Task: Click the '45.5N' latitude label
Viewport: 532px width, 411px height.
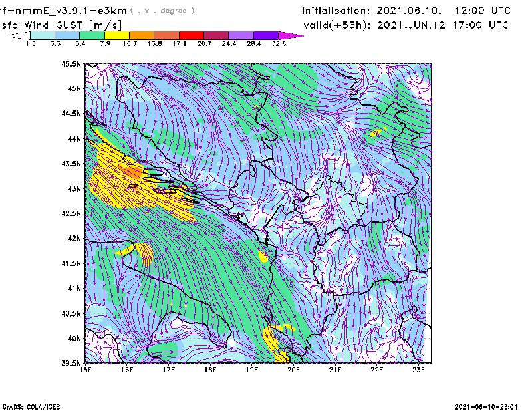Action: 71,64
